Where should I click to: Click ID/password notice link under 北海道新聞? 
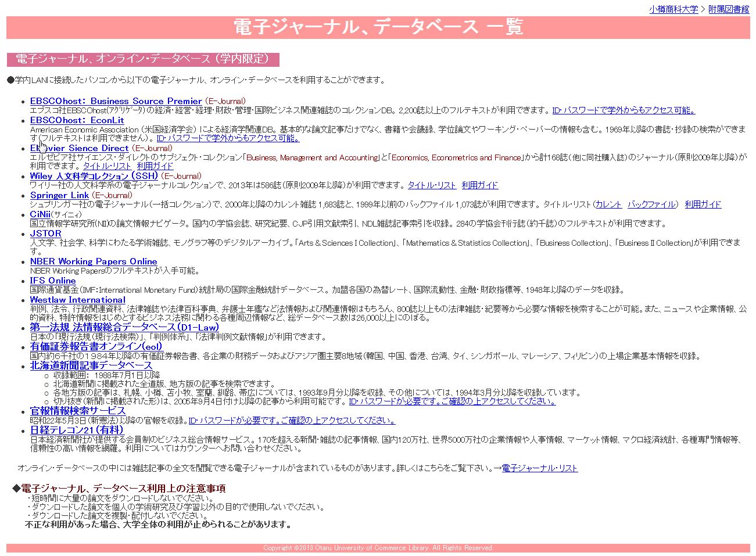tap(452, 401)
